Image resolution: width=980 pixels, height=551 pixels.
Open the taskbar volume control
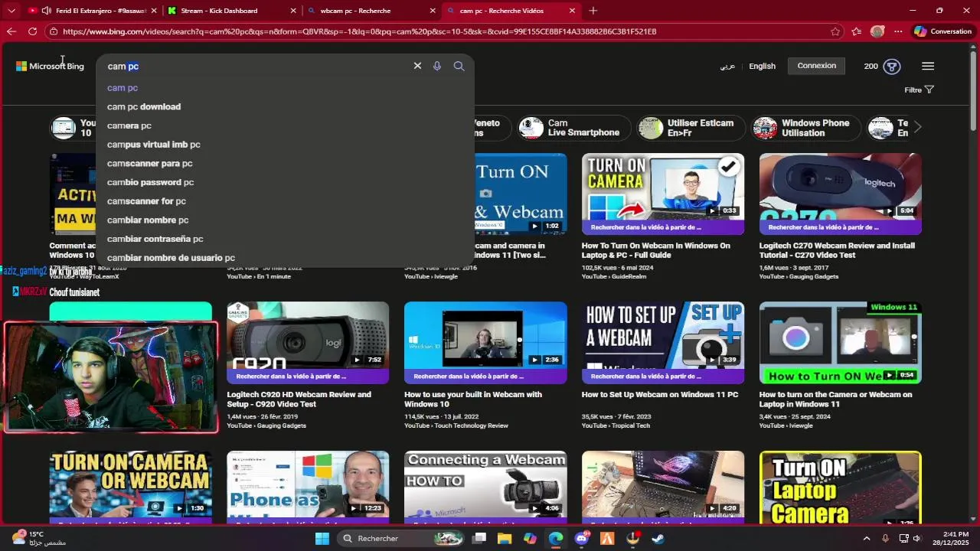917,539
